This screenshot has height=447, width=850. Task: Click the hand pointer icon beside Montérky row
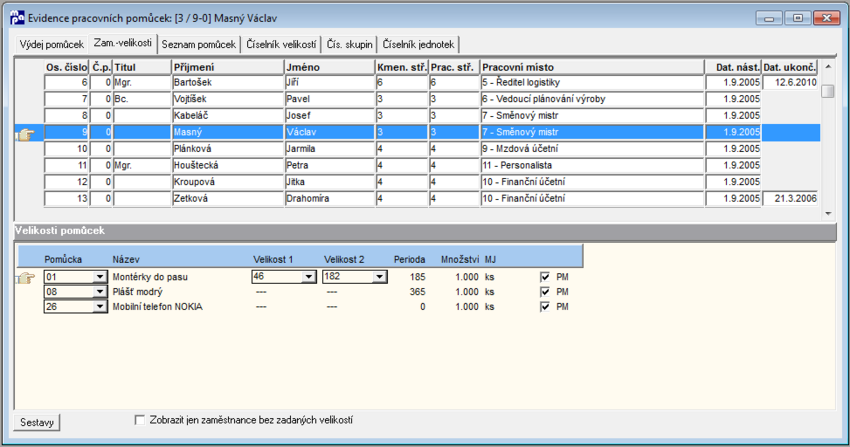pos(25,278)
